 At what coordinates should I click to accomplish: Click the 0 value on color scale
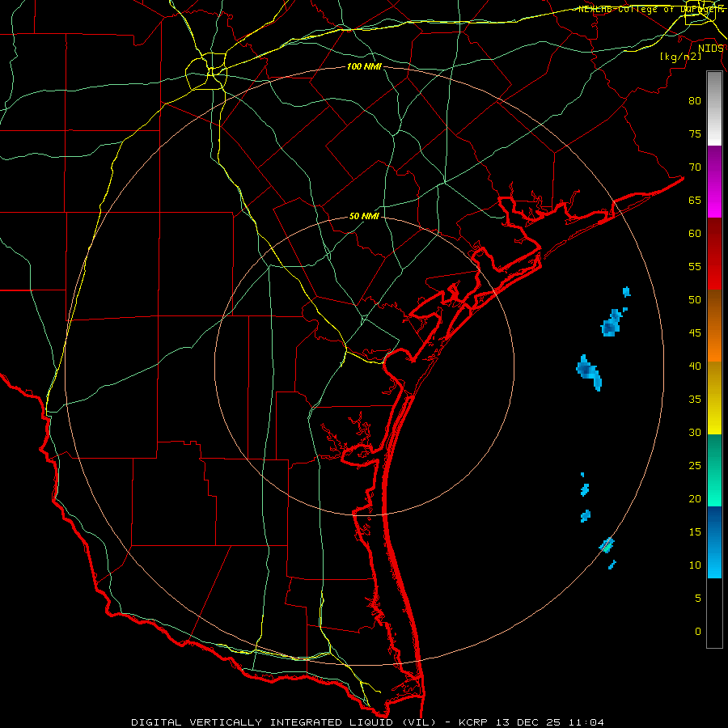(698, 632)
